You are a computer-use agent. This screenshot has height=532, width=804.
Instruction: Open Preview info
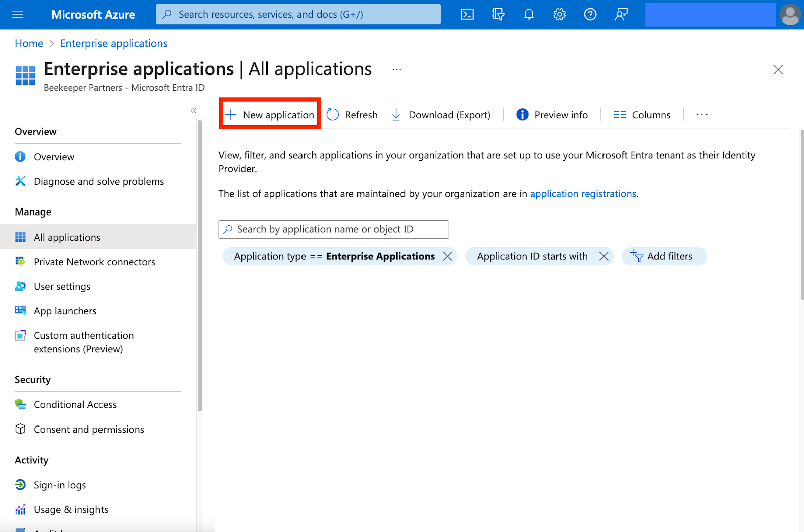coord(552,115)
